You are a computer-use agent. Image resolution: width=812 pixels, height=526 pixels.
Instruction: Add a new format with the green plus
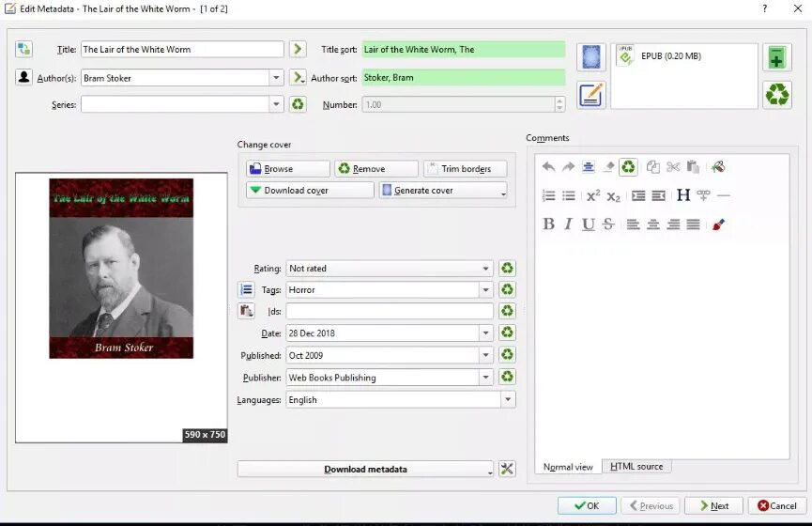point(776,57)
